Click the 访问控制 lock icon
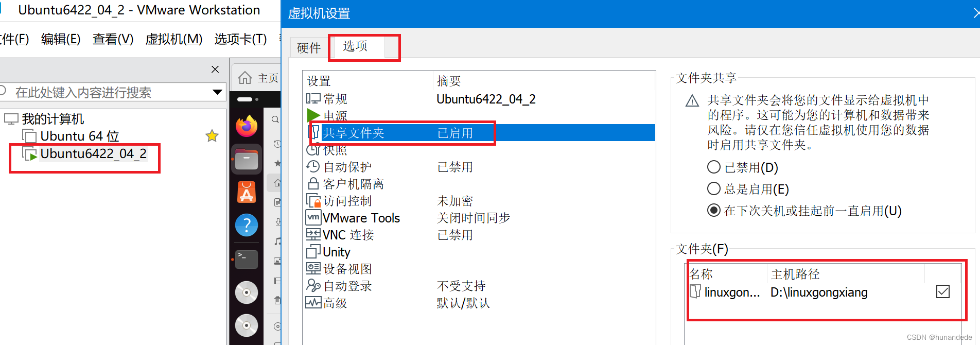This screenshot has height=345, width=980. tap(313, 200)
